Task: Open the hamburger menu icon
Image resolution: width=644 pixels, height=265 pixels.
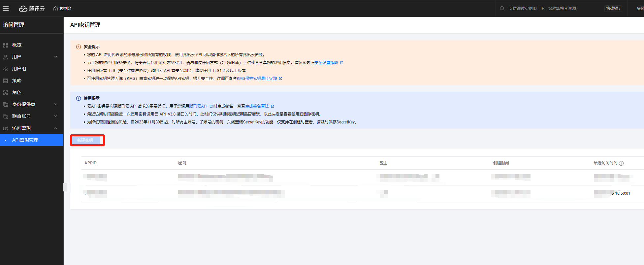Action: coord(6,9)
